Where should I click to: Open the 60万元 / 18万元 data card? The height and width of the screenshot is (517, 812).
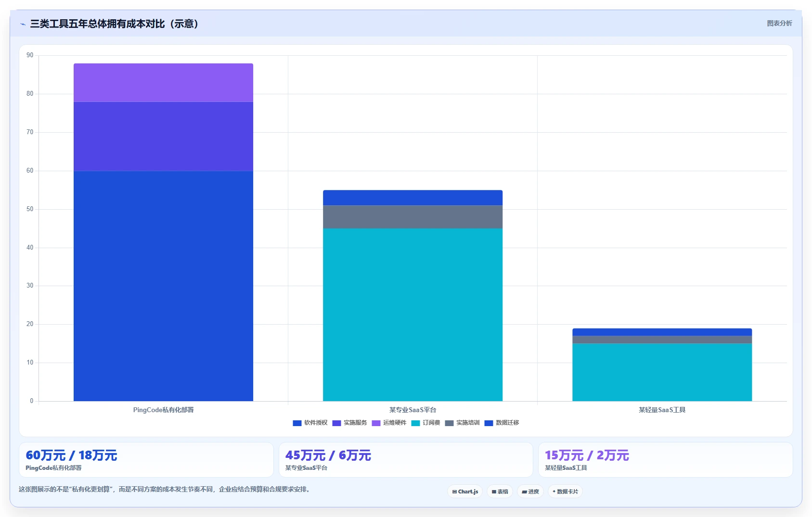click(146, 460)
